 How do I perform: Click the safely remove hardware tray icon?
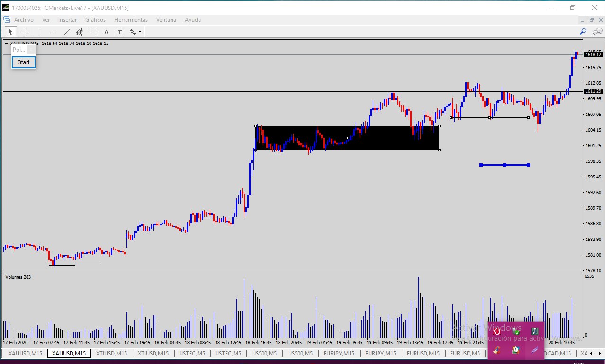pyautogui.click(x=516, y=331)
